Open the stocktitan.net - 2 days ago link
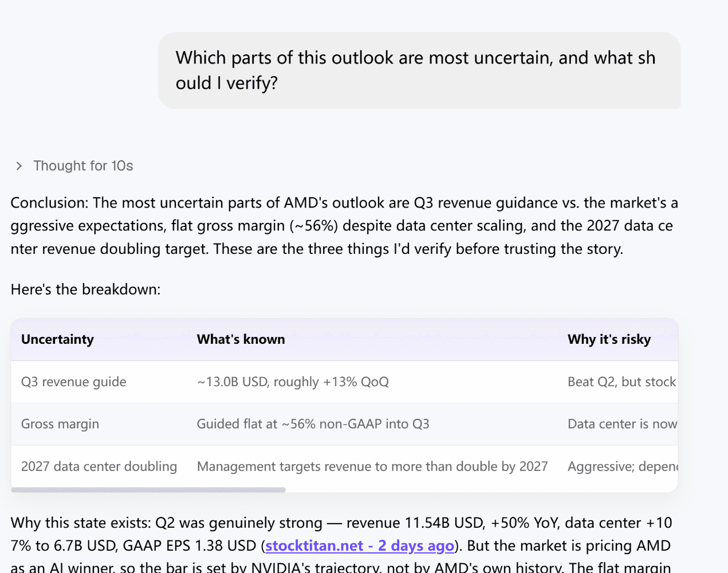Viewport: 728px width, 573px height. pyautogui.click(x=360, y=545)
